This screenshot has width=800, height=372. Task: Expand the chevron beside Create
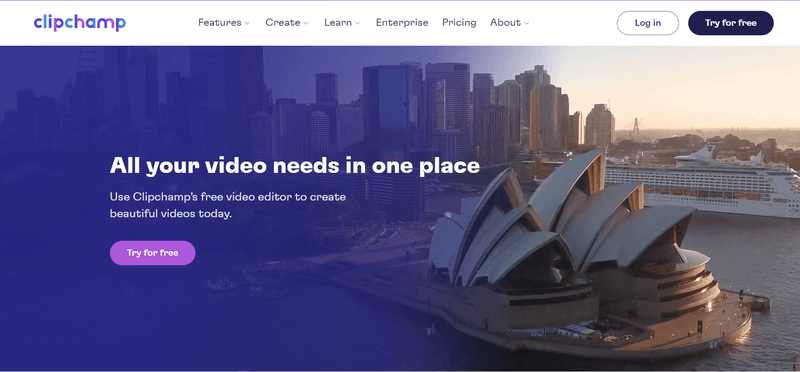[x=306, y=23]
